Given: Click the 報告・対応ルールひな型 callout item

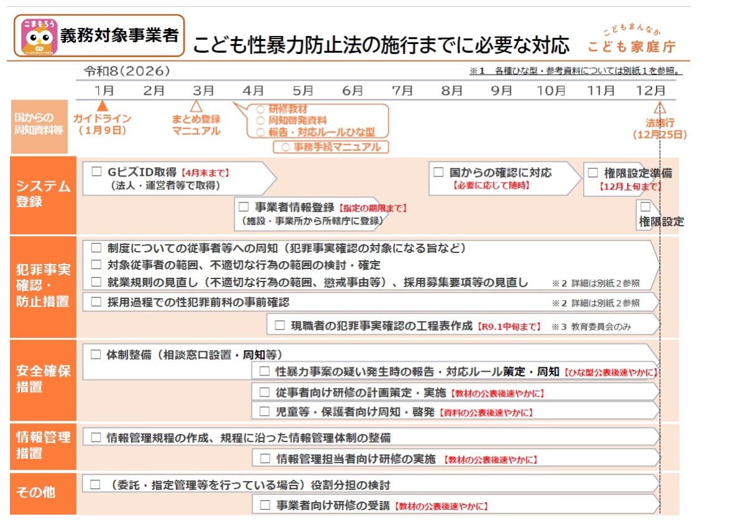Looking at the screenshot, I should tap(321, 132).
